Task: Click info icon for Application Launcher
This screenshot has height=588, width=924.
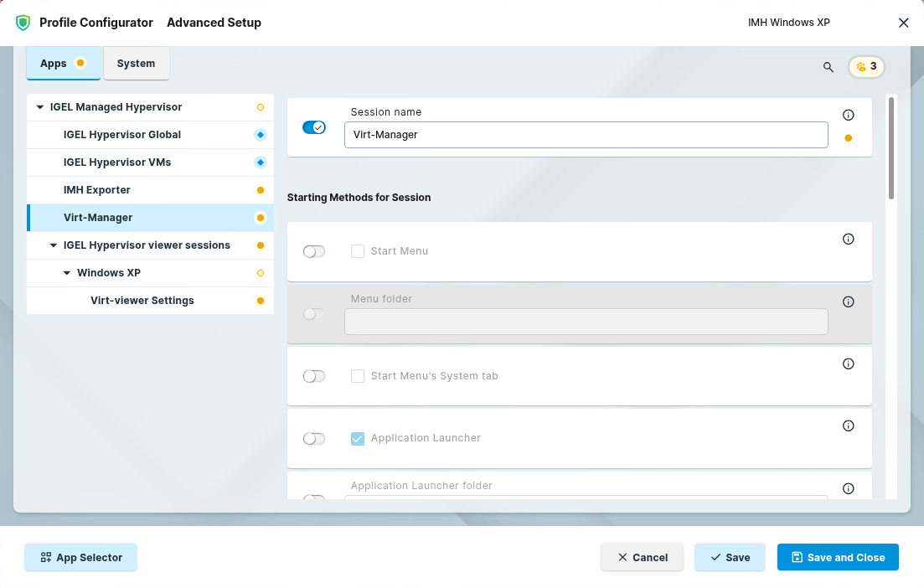Action: click(x=848, y=426)
